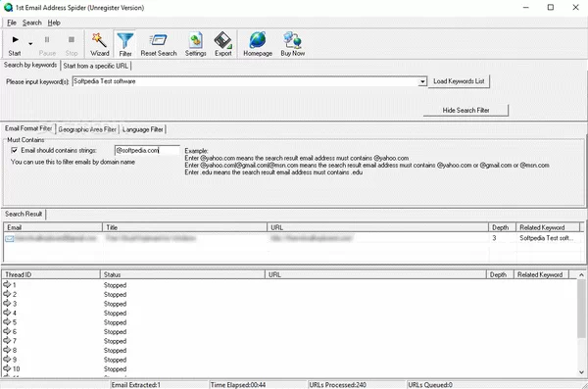Image resolution: width=588 pixels, height=389 pixels.
Task: Click Time Elapsed:00:44 in status bar
Action: coord(238,385)
